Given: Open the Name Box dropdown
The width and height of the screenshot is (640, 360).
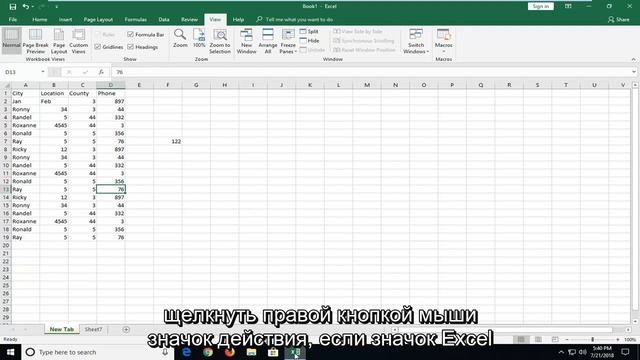Looking at the screenshot, I should click(42, 72).
